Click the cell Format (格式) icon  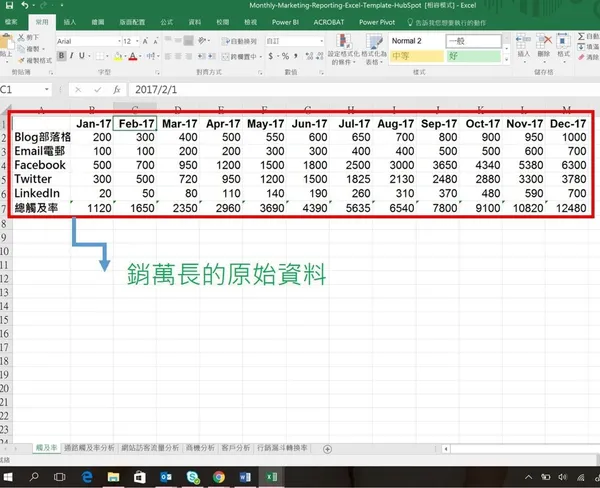564,41
